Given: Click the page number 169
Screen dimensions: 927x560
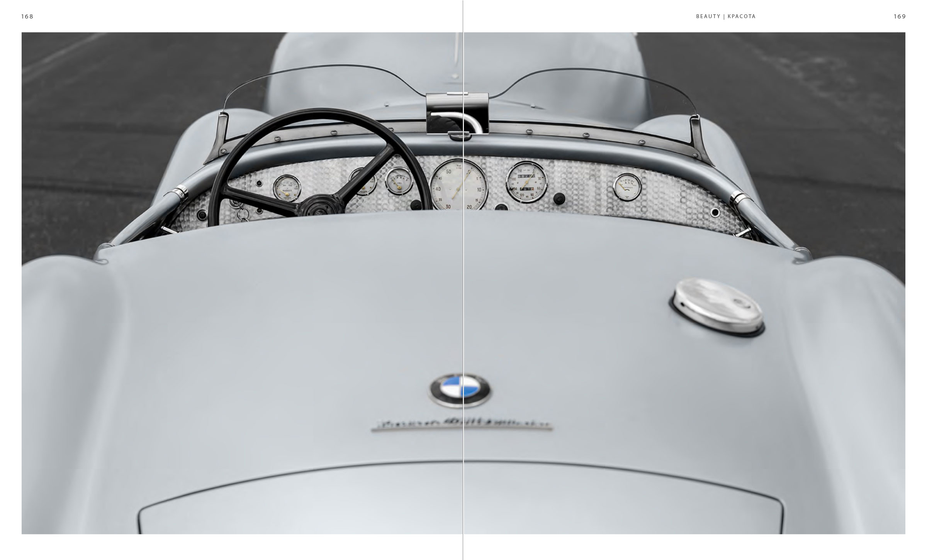Looking at the screenshot, I should pos(900,17).
